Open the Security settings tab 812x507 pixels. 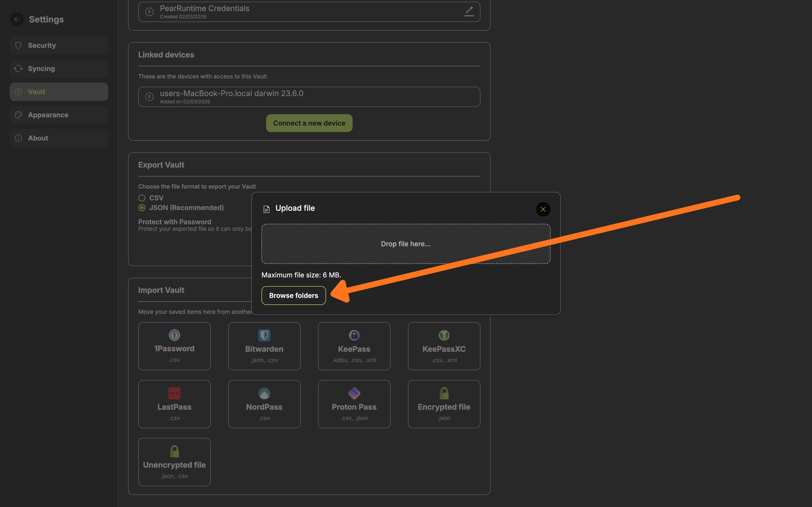point(59,45)
